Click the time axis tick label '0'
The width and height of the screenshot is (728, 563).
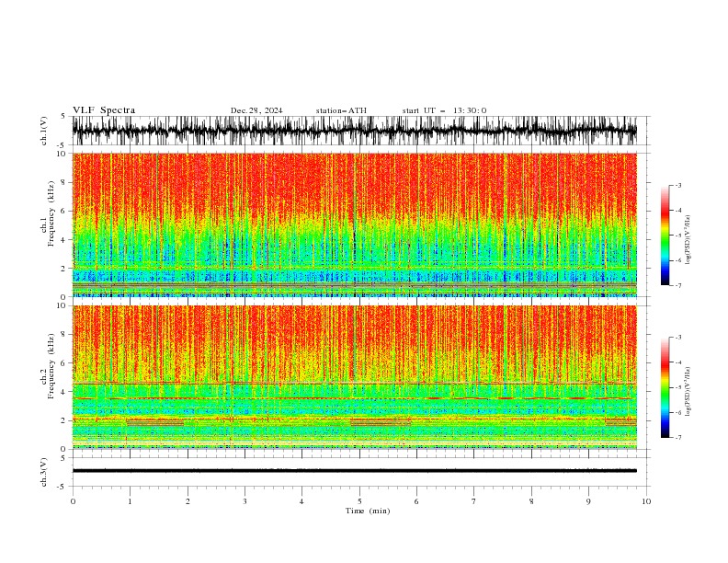click(73, 501)
